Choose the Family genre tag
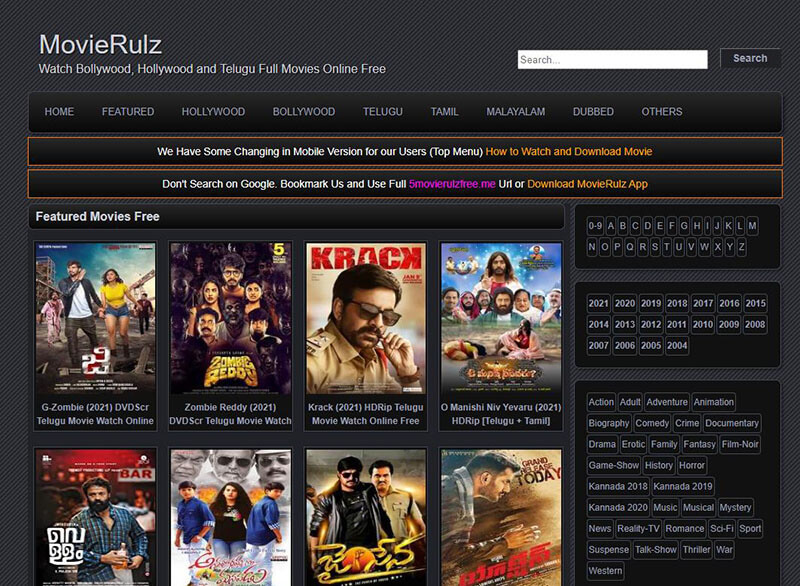This screenshot has height=586, width=800. 664,444
